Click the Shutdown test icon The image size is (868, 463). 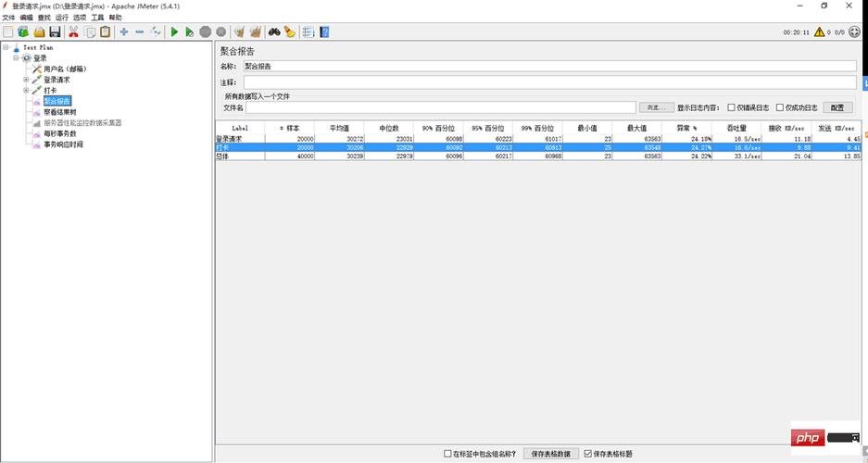click(220, 32)
